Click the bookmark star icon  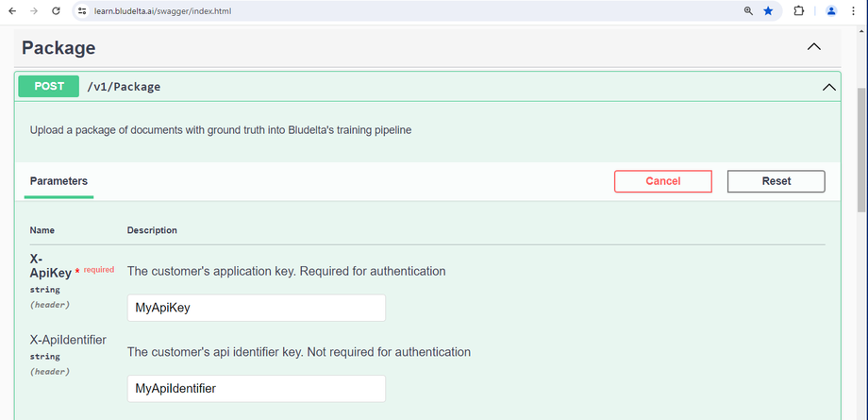(769, 11)
